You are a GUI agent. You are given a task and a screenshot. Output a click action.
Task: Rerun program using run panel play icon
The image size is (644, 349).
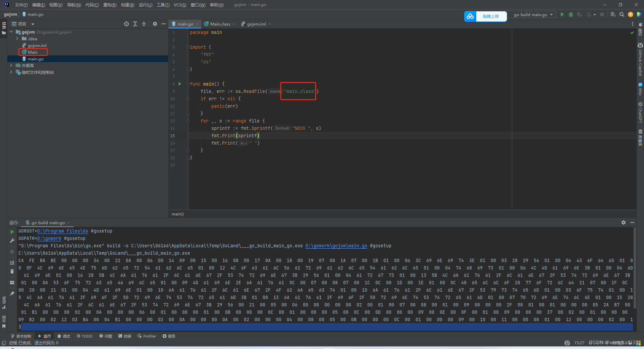point(12,232)
